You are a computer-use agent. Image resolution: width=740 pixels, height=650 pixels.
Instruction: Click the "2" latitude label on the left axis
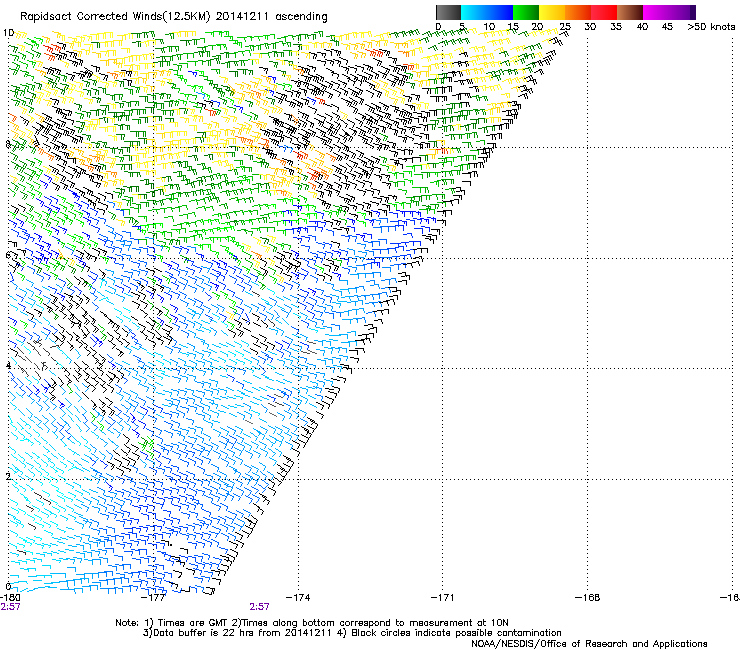pyautogui.click(x=8, y=476)
